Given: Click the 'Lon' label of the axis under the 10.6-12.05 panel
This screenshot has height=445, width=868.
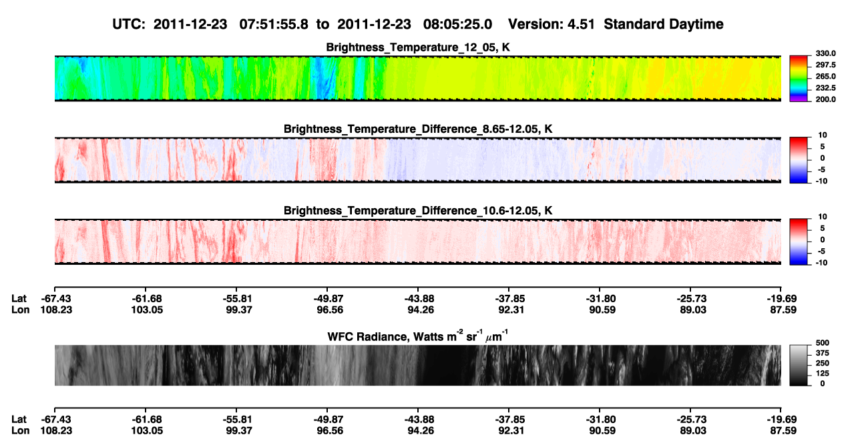Looking at the screenshot, I should pos(20,310).
